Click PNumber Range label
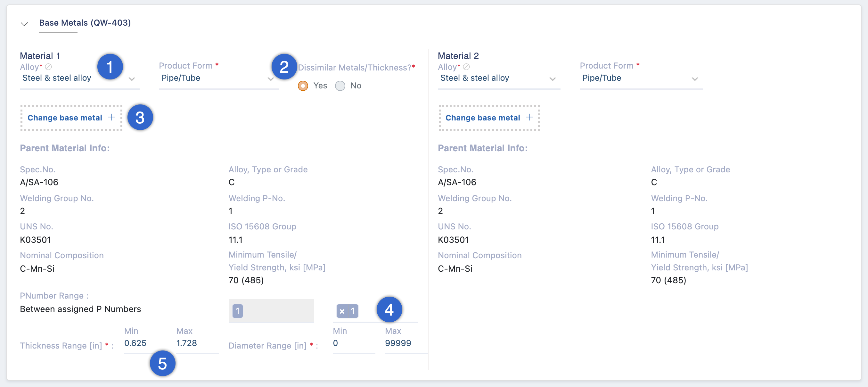 (x=54, y=296)
